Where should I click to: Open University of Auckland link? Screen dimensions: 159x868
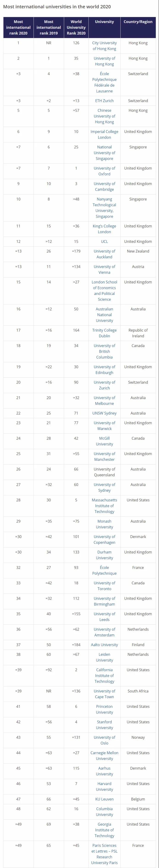pyautogui.click(x=104, y=254)
